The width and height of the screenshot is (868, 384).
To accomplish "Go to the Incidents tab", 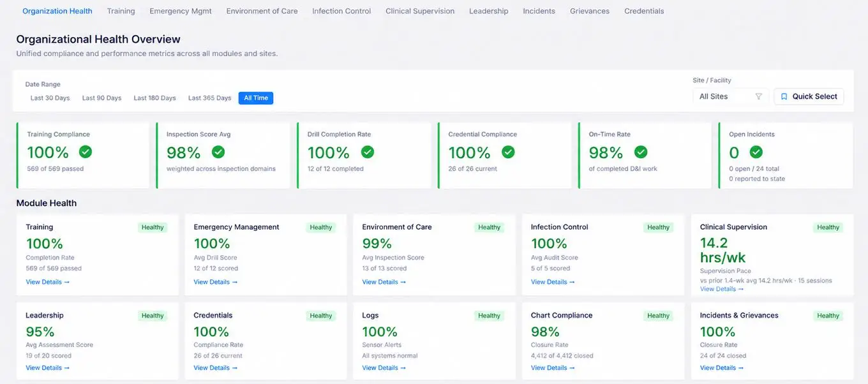I will tap(539, 11).
